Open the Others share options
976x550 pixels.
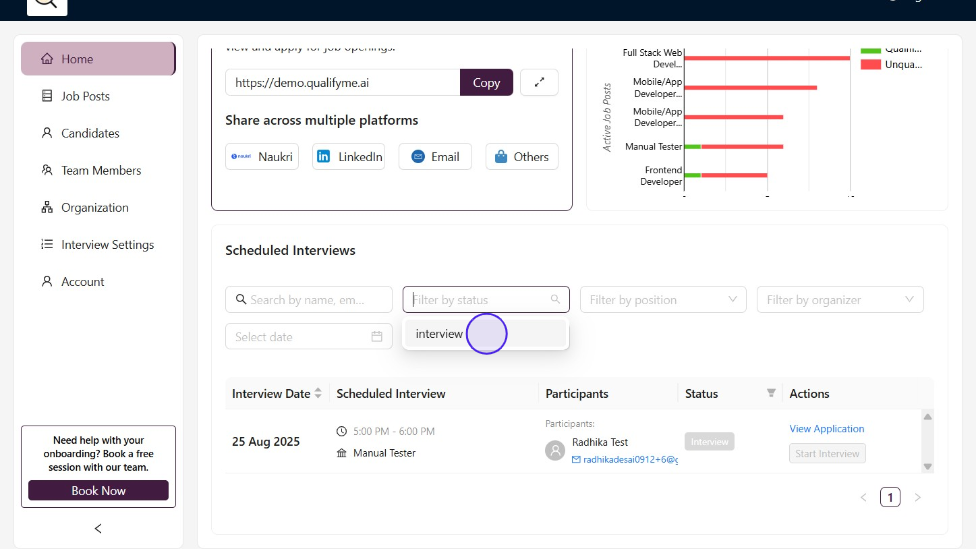click(x=521, y=157)
